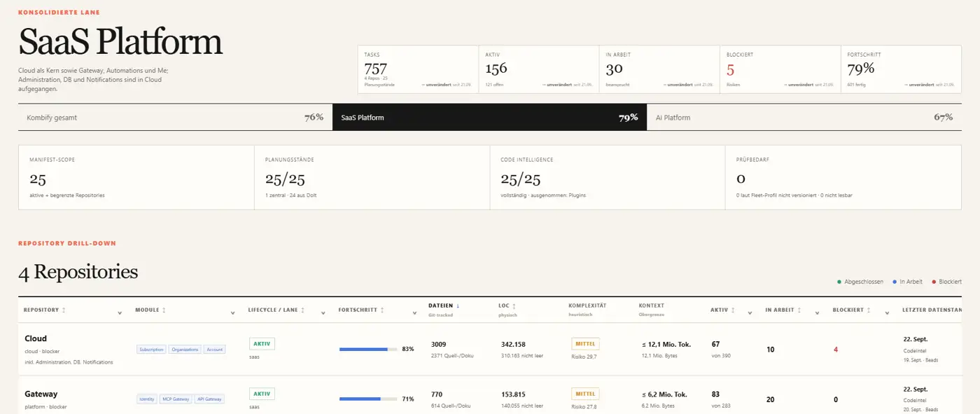Click the MITTEL badge in Gateway row
The width and height of the screenshot is (980, 414).
pyautogui.click(x=586, y=394)
